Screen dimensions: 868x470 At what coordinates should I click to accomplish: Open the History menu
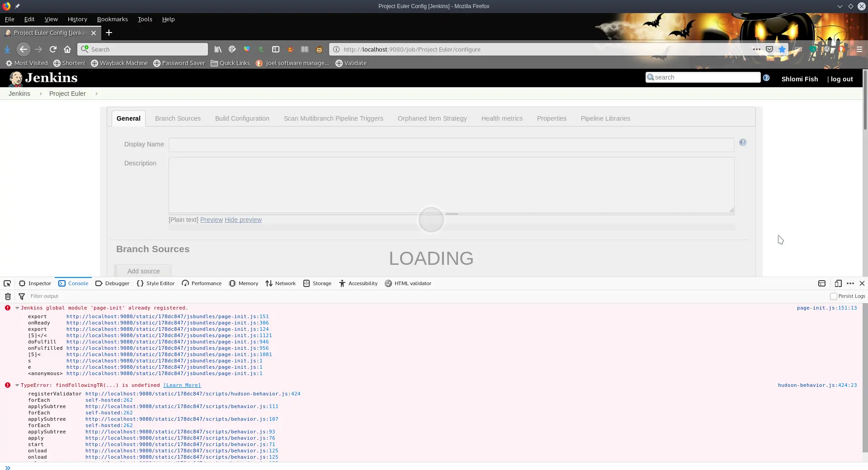pyautogui.click(x=77, y=19)
